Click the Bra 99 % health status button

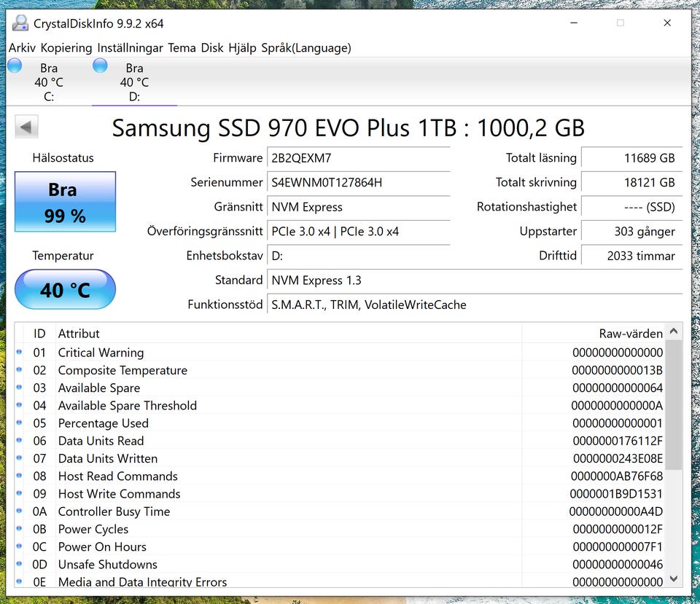[65, 202]
